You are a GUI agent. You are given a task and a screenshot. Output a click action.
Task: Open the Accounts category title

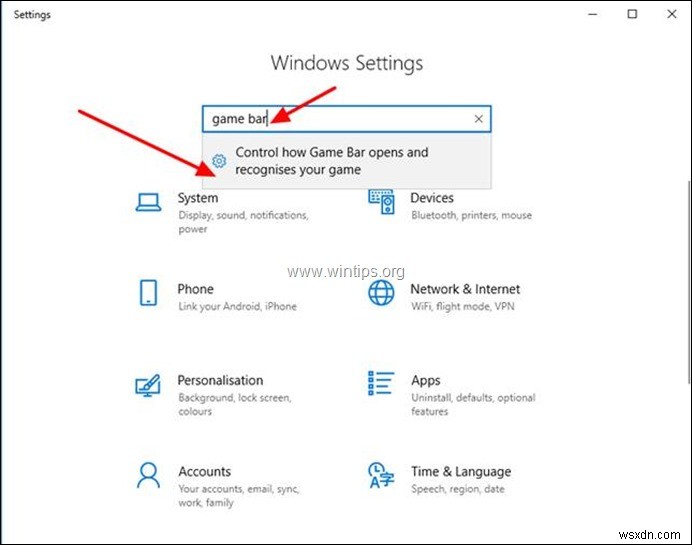pyautogui.click(x=204, y=471)
